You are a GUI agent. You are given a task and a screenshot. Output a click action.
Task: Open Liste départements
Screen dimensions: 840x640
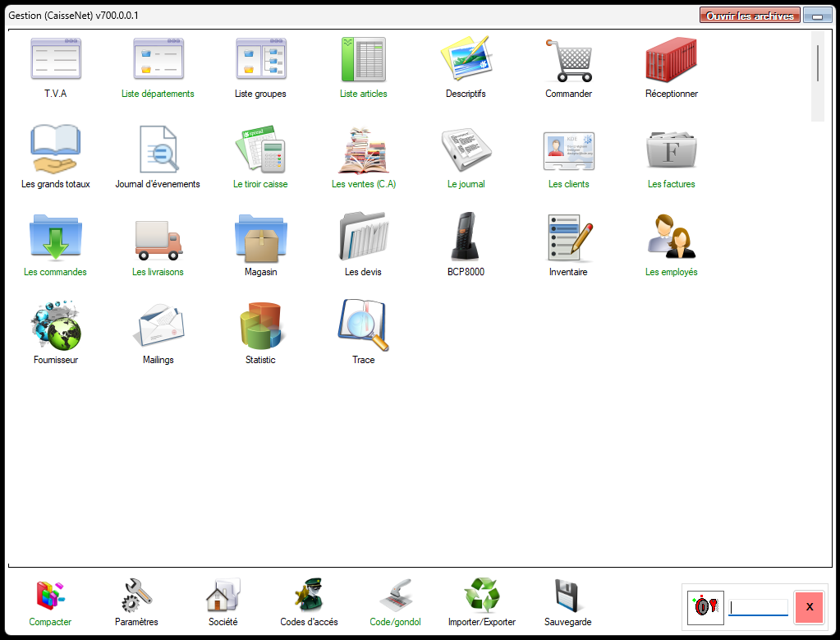coord(158,59)
